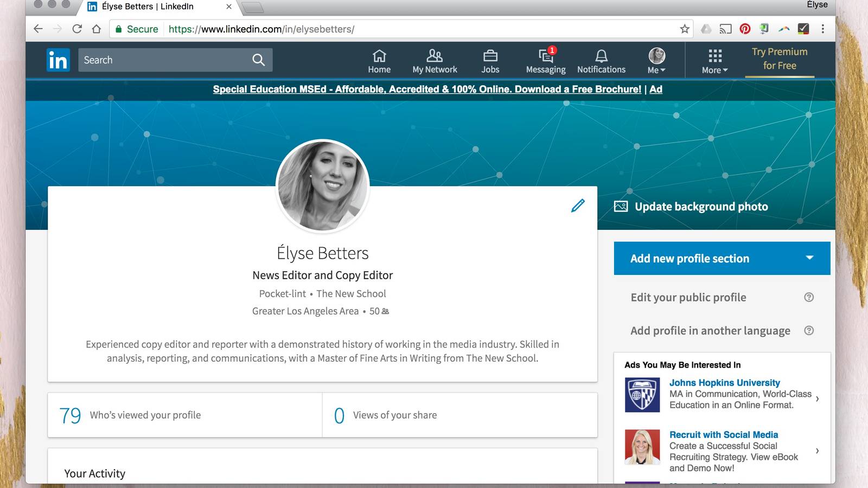The height and width of the screenshot is (488, 868).
Task: Bookmark the page with the star icon
Action: click(685, 29)
